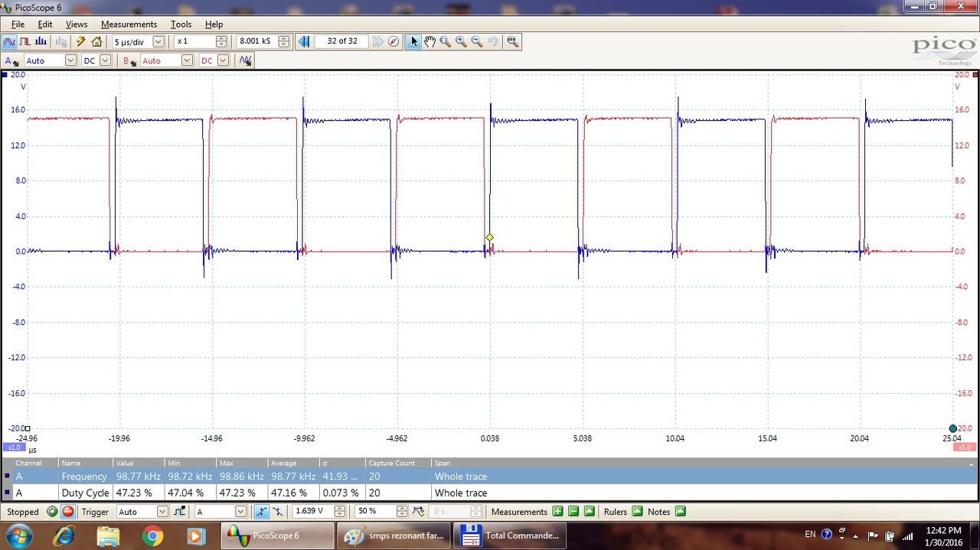Viewport: 980px width, 550px height.
Task: Select the Frequency measurement row
Action: click(490, 476)
